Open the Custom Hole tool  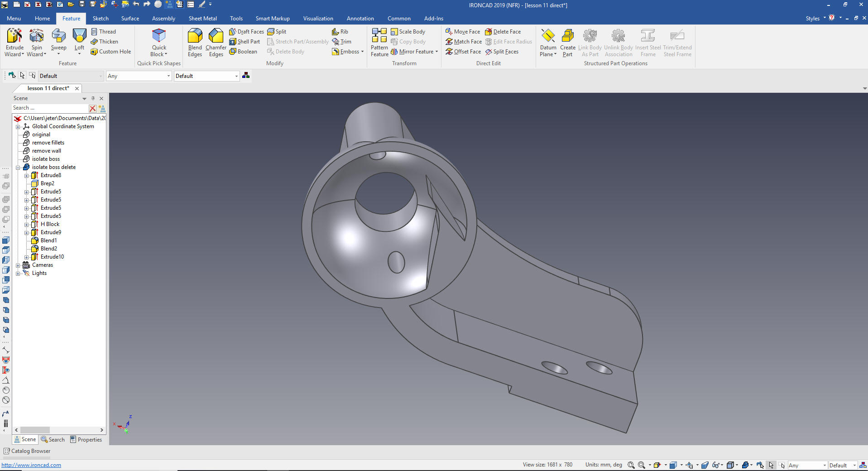pos(110,52)
